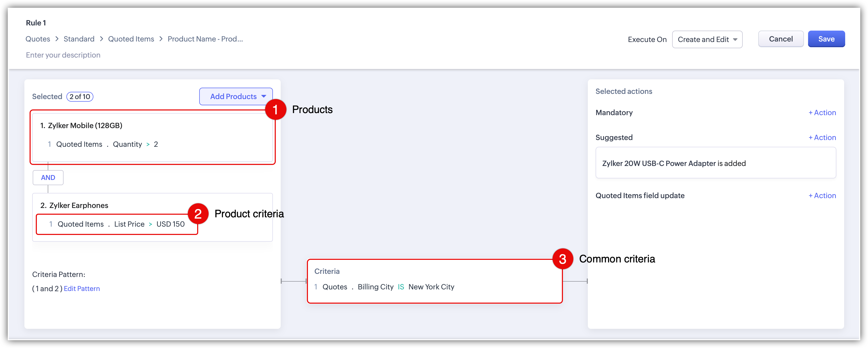Click the Quoted Items breadcrumb
Viewport: 868px width, 348px height.
[x=131, y=39]
